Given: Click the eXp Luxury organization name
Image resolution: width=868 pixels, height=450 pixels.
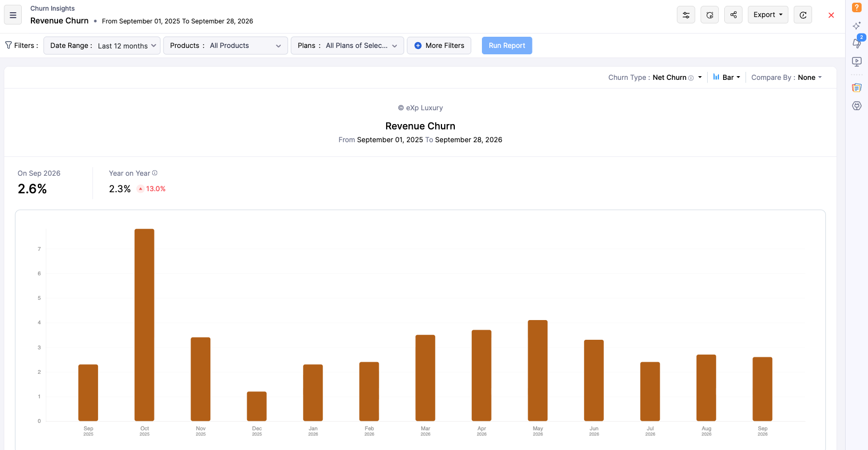Looking at the screenshot, I should point(424,108).
